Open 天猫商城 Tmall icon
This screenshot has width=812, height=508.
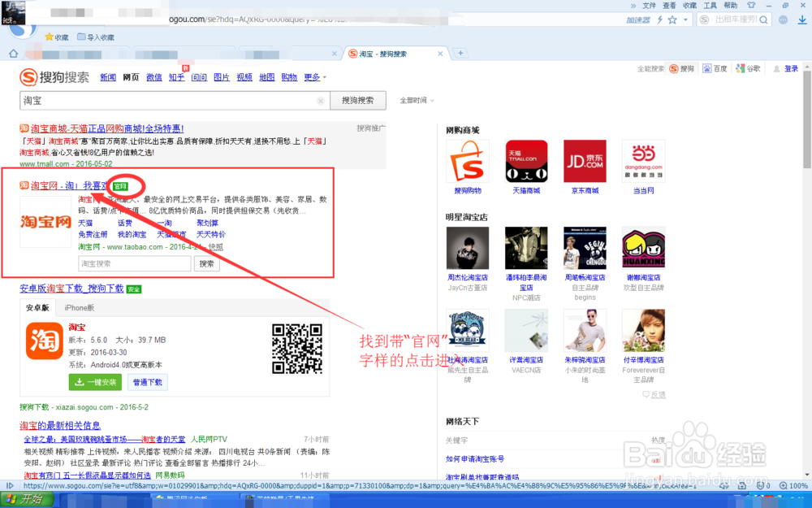point(526,161)
